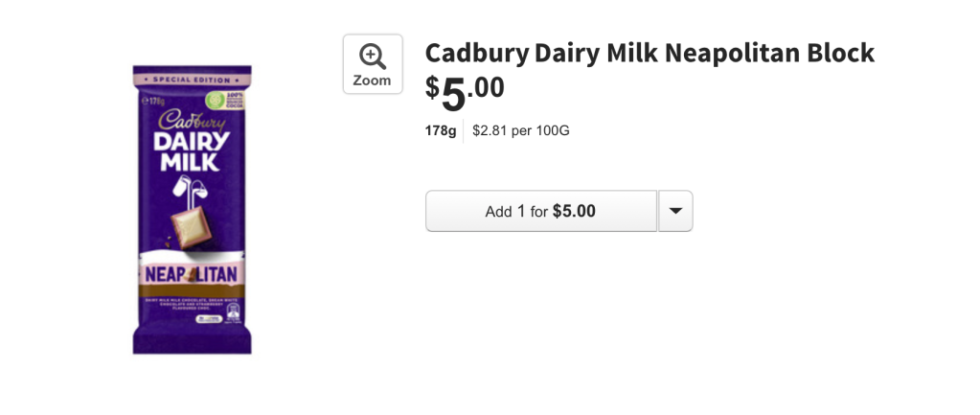Click the 178g marking on the wrapper
The height and width of the screenshot is (415, 980).
[x=153, y=100]
